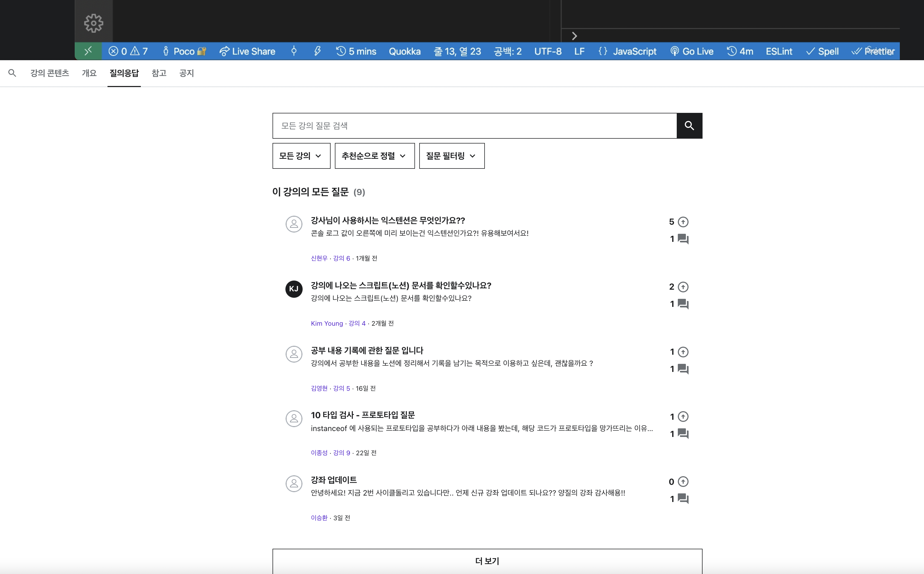Viewport: 924px width, 574px height.
Task: Click the 모든 강의 질문 검색 field
Action: 475,126
